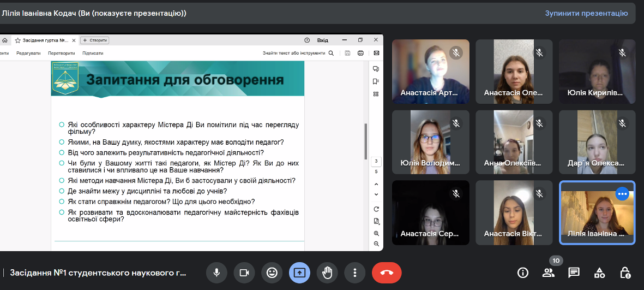Click the magnifier search icon
644x290 pixels.
click(x=331, y=53)
